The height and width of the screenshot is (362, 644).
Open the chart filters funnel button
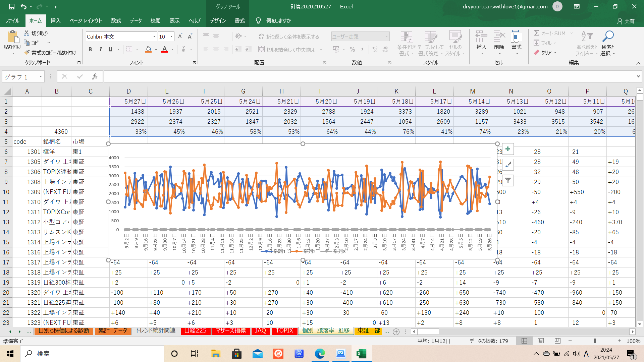pos(508,181)
